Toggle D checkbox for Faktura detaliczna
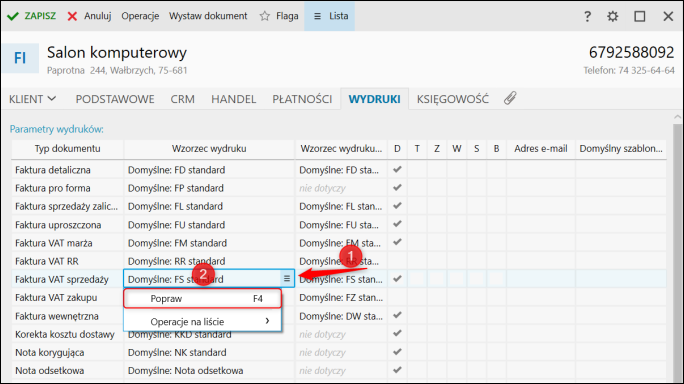This screenshot has width=684, height=384. coord(397,169)
